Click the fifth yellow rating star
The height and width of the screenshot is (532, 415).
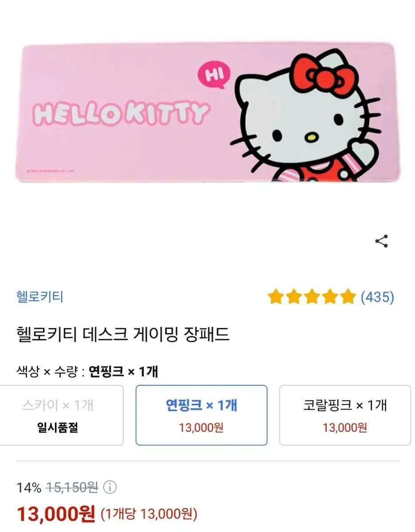point(348,297)
